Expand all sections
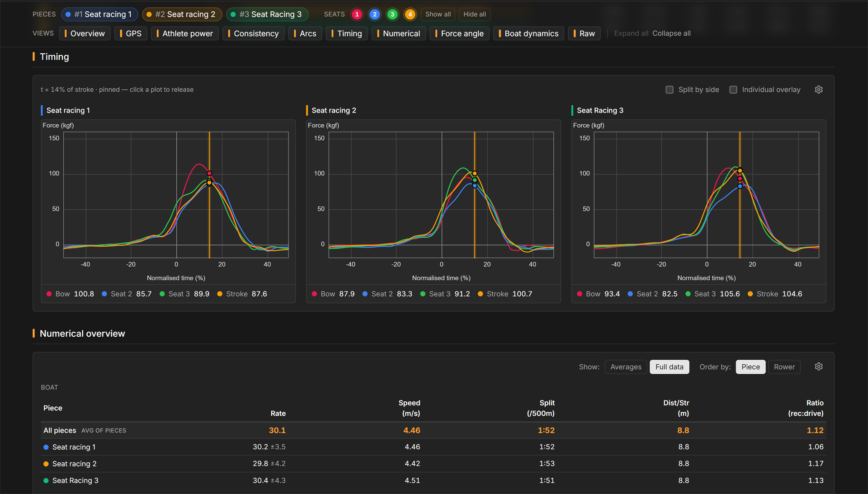Viewport: 868px width, 494px height. [631, 33]
